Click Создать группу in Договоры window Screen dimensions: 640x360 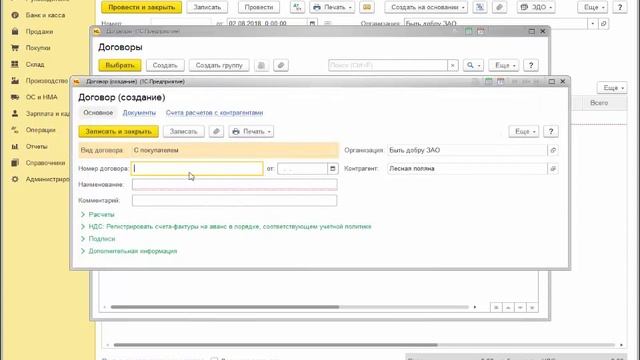[x=219, y=65]
